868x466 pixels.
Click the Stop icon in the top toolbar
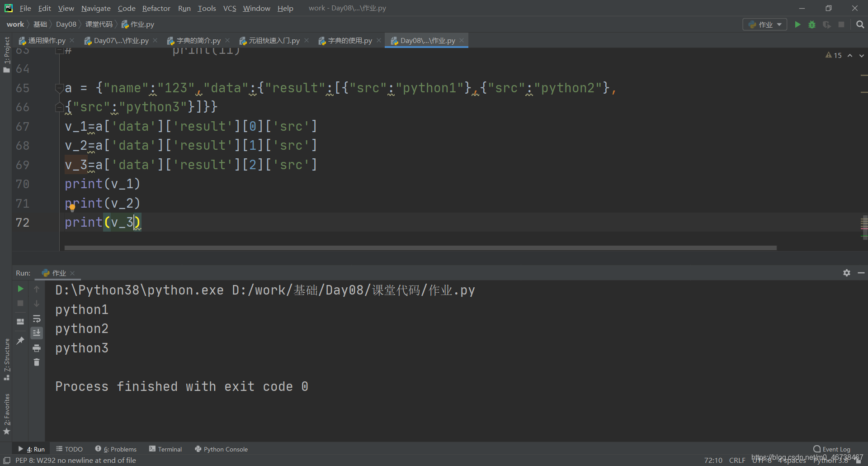tap(841, 24)
